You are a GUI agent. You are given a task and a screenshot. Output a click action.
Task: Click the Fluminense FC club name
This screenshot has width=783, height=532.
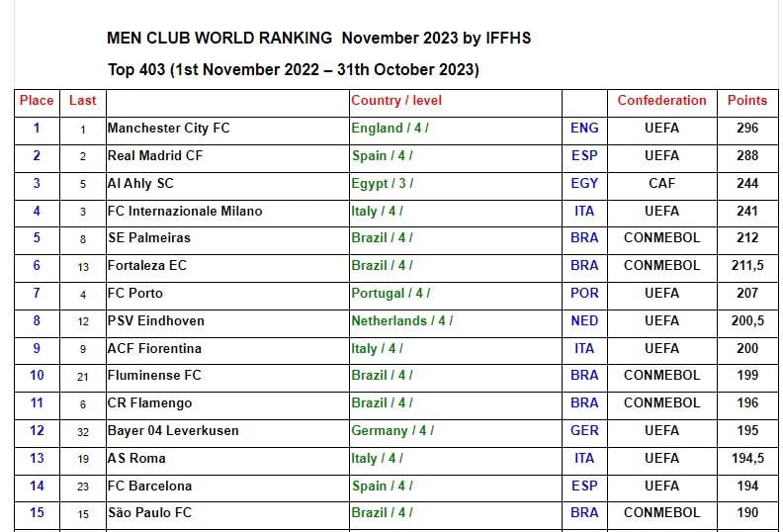click(x=154, y=375)
